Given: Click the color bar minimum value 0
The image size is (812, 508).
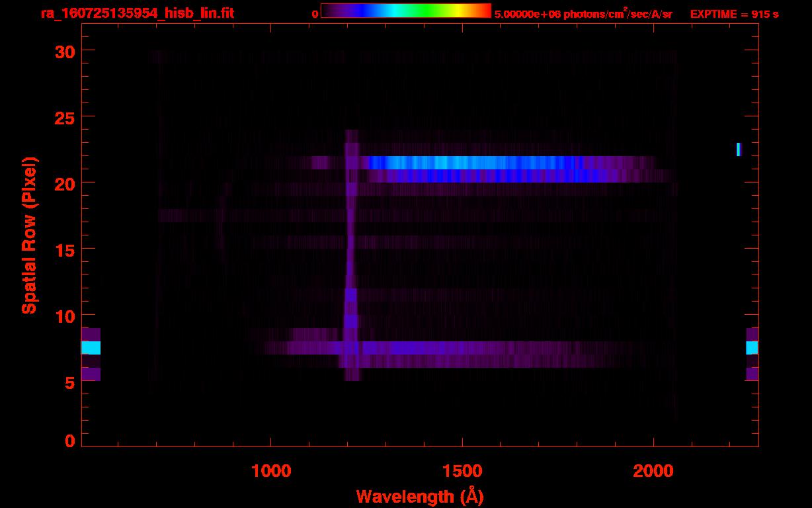Looking at the screenshot, I should pyautogui.click(x=315, y=14).
